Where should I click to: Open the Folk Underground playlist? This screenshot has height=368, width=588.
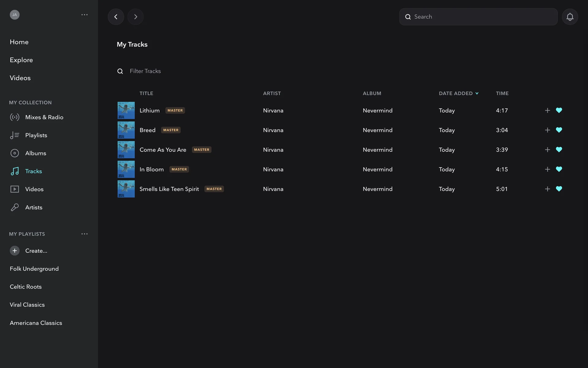tap(34, 269)
